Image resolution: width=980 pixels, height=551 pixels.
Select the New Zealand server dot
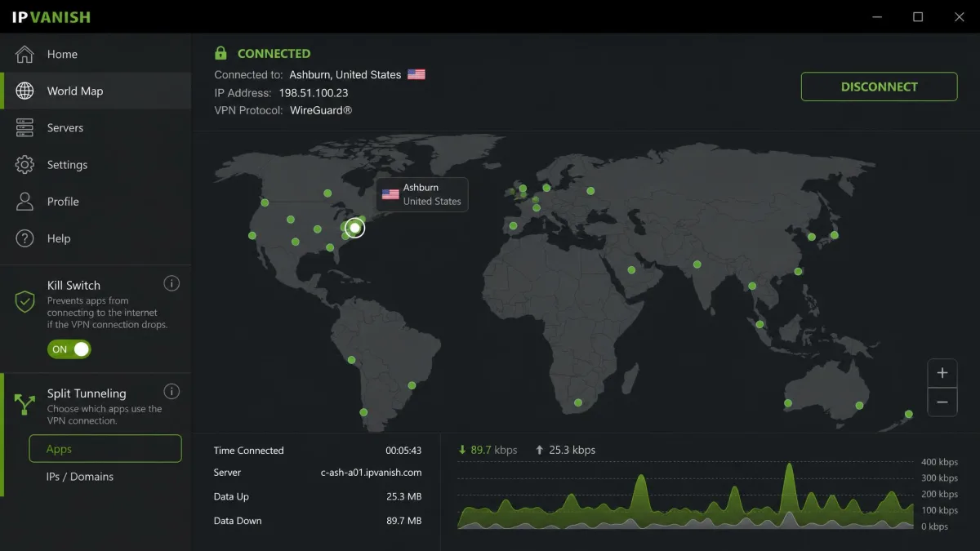point(907,415)
